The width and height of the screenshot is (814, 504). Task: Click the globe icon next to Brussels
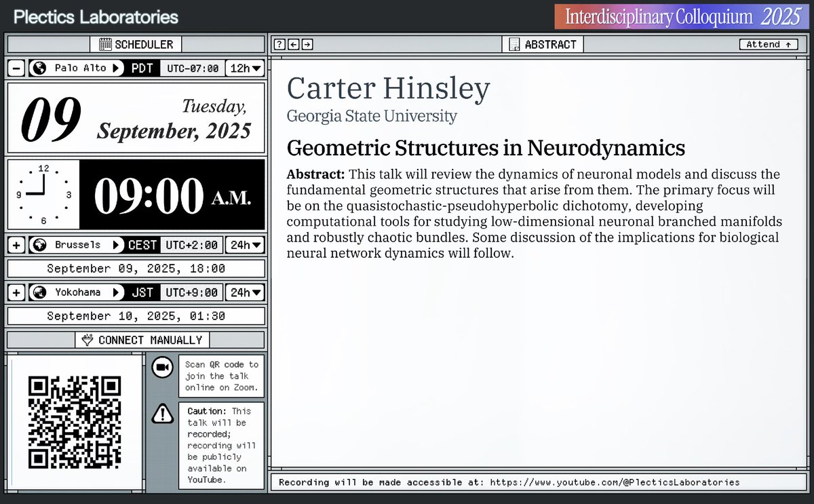point(39,245)
